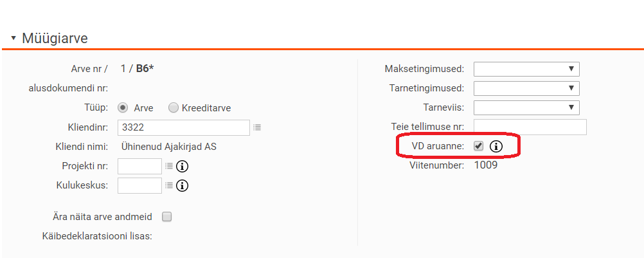Open cost center list icon beside Kulukeskus

(x=169, y=185)
